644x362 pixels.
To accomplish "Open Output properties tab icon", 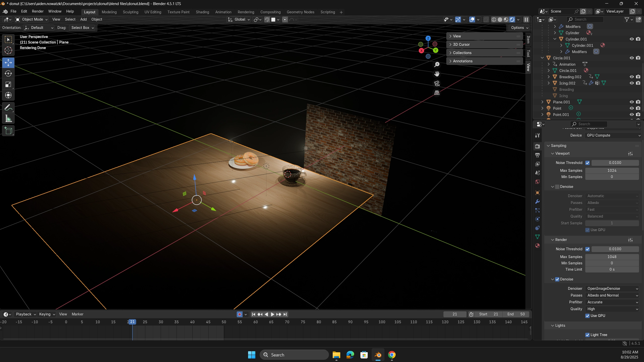I will coord(537,155).
